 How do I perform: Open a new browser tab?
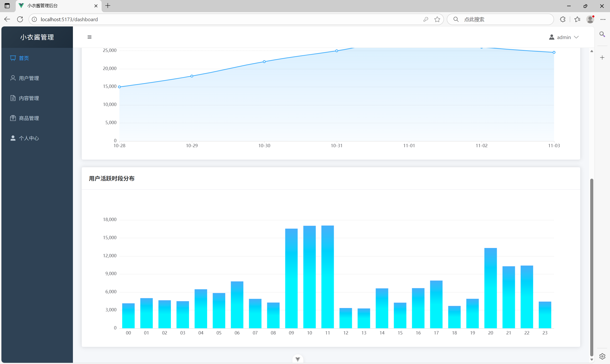click(108, 6)
